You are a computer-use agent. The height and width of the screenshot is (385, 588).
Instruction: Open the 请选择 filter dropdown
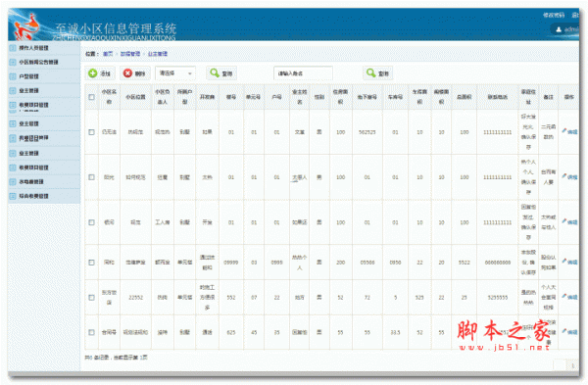tap(175, 73)
